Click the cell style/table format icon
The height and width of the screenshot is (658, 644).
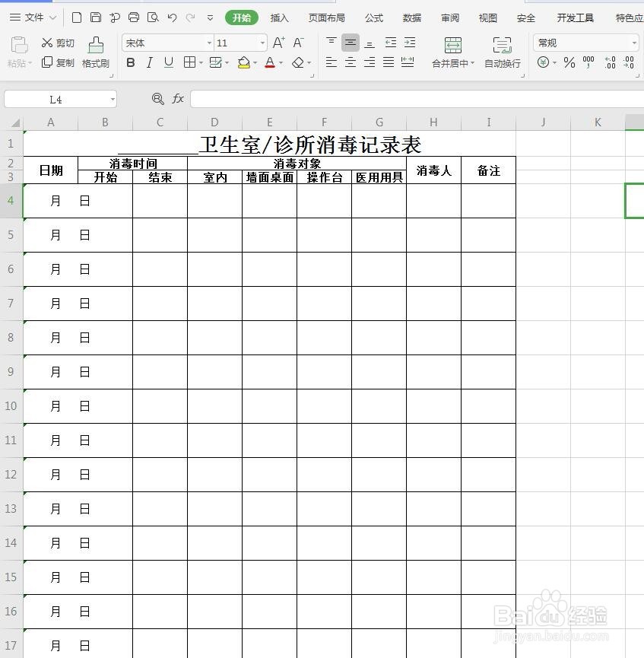pyautogui.click(x=216, y=62)
